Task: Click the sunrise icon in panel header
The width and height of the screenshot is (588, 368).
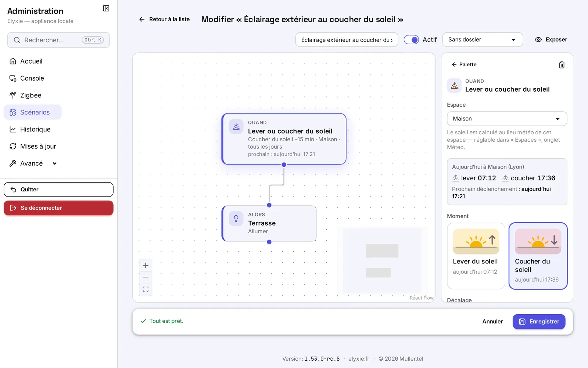Action: click(x=454, y=85)
